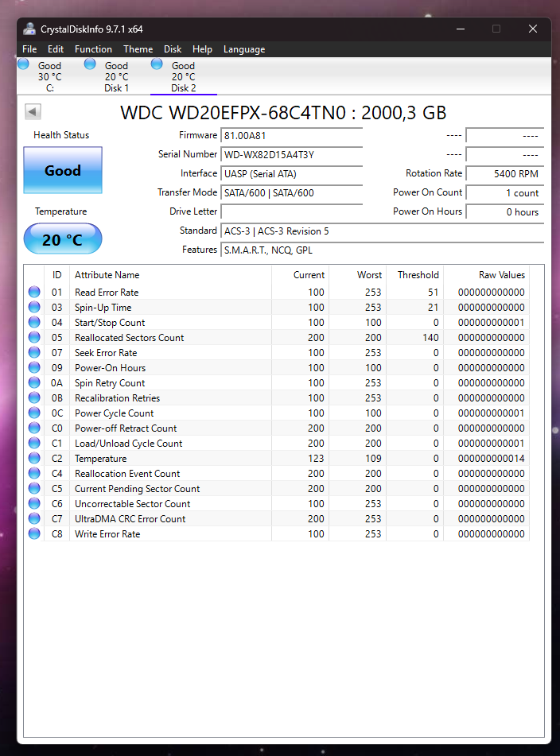Click the CrystalDiskInfo app icon in title bar

(x=29, y=29)
